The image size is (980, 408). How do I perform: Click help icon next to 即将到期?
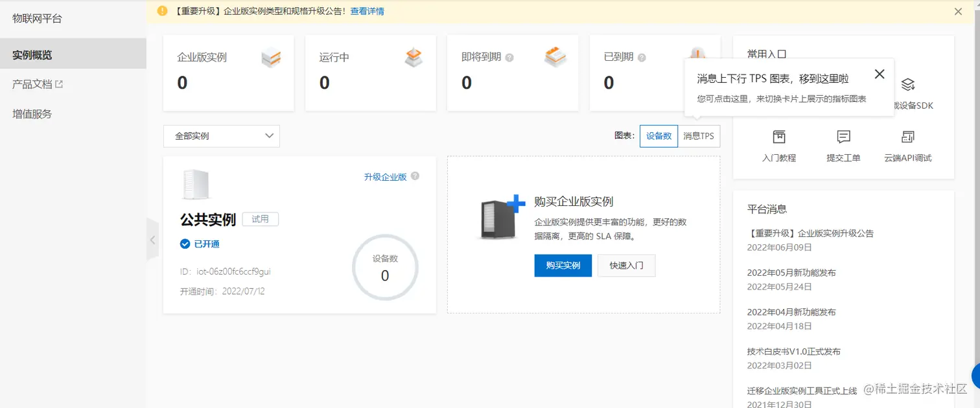(x=509, y=58)
